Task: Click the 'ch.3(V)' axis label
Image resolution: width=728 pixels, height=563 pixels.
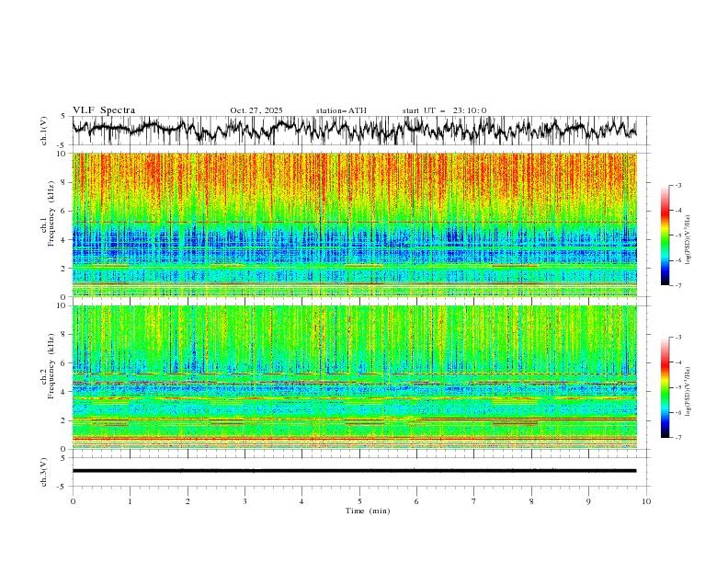Action: tap(44, 472)
